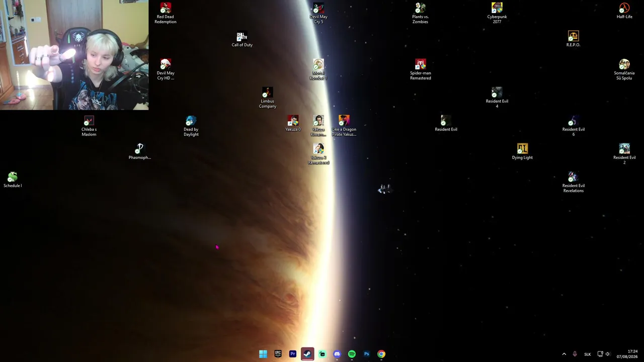Viewport: 644px width, 362px height.
Task: Open the SLK keyboard language switcher
Action: coord(587,354)
